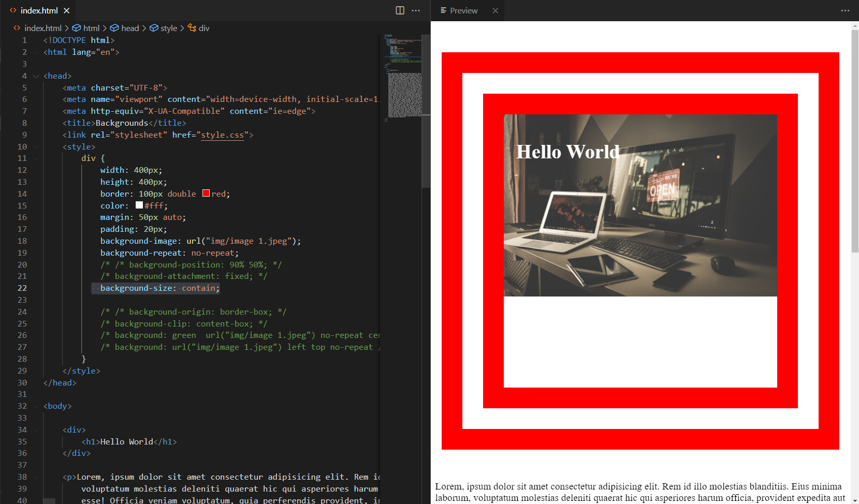Click the div selector icon in breadcrumbs
Screen dimensions: 859x504
(192, 28)
